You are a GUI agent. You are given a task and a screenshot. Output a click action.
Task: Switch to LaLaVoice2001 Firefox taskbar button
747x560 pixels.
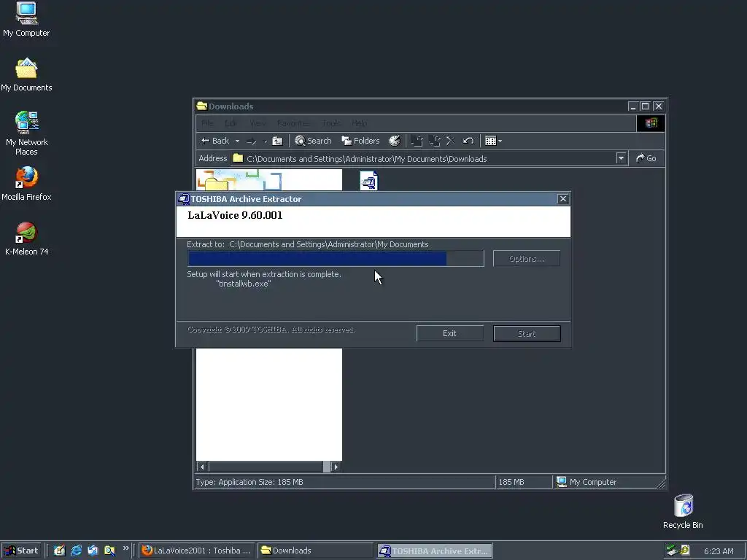[x=197, y=551]
